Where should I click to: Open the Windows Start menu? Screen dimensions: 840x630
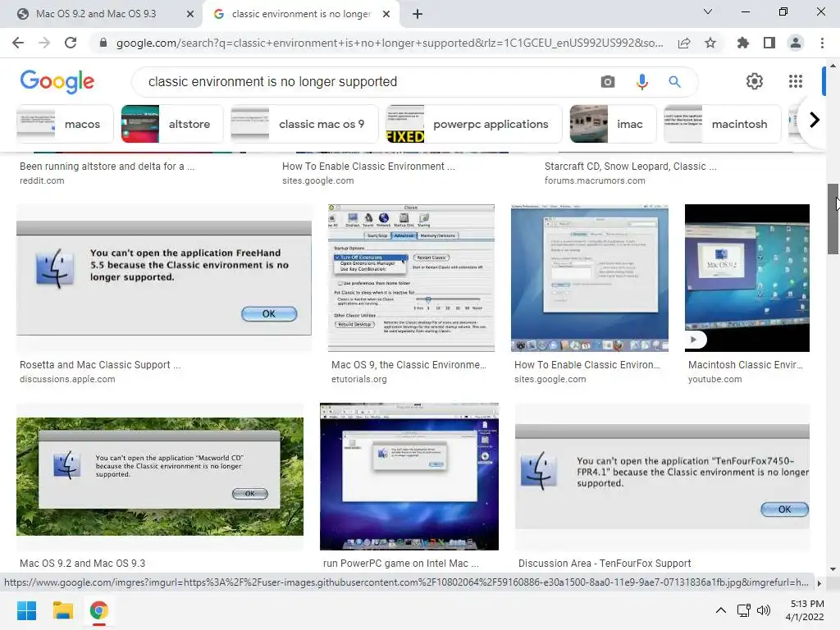[x=26, y=610]
